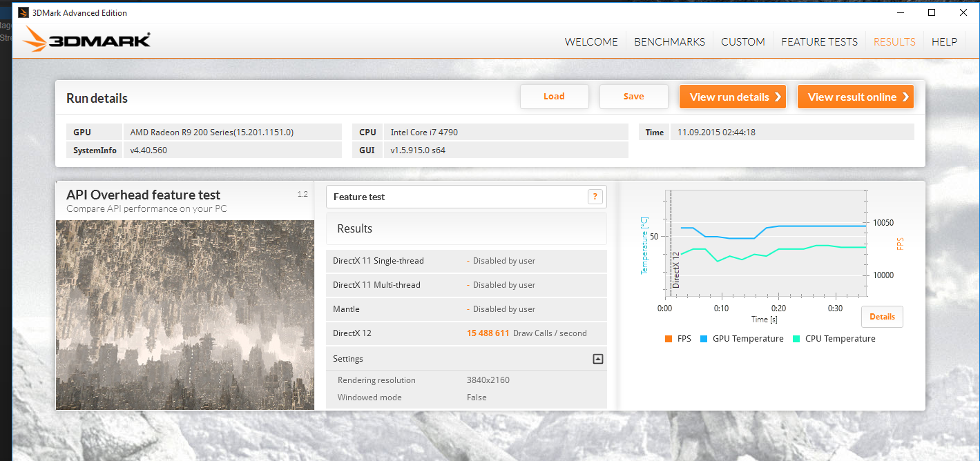Click the Save button
This screenshot has width=980, height=461.
(634, 97)
